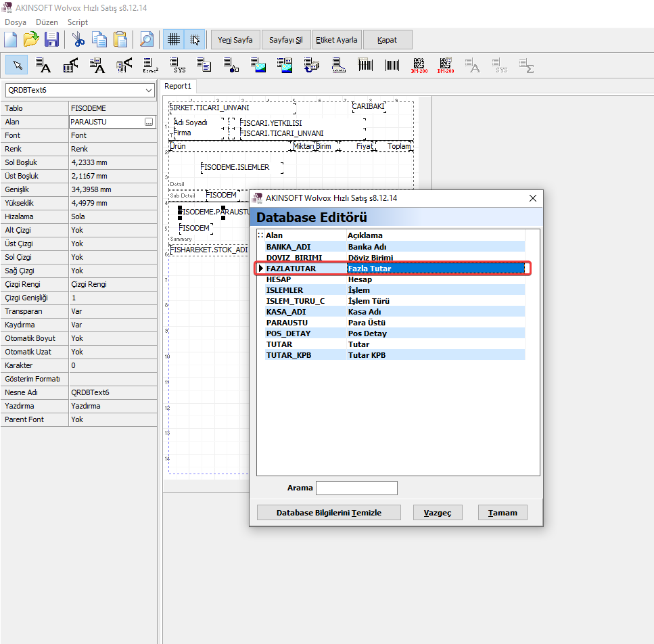This screenshot has width=654, height=644.
Task: Select the HESAP field row
Action: pyautogui.click(x=394, y=279)
